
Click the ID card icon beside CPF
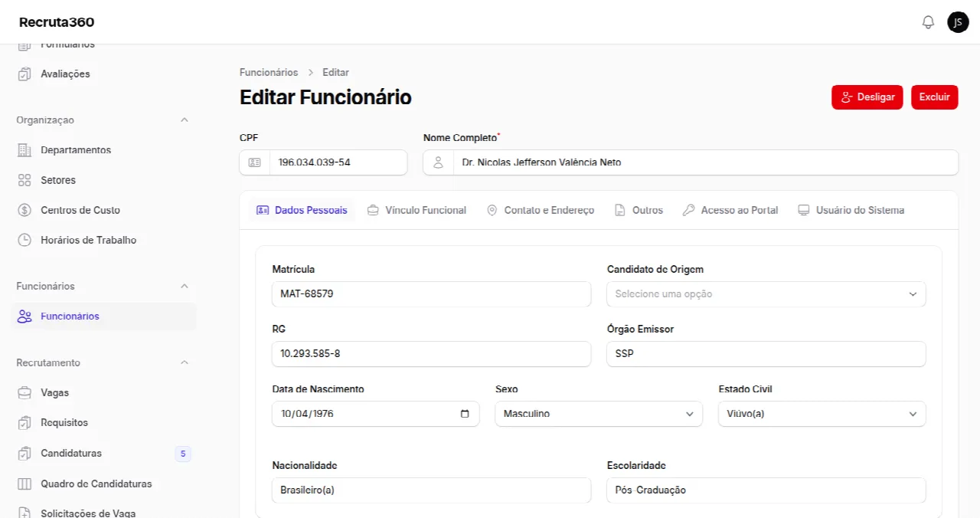pos(255,162)
